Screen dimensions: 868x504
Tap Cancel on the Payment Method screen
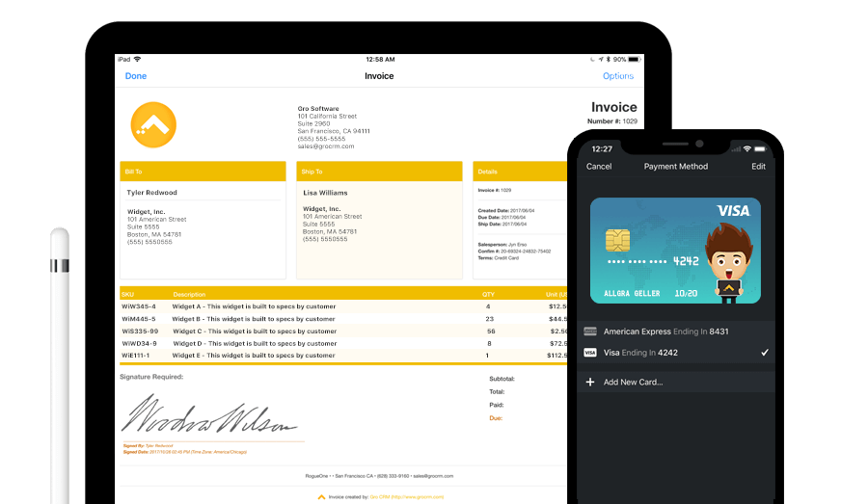pos(599,166)
